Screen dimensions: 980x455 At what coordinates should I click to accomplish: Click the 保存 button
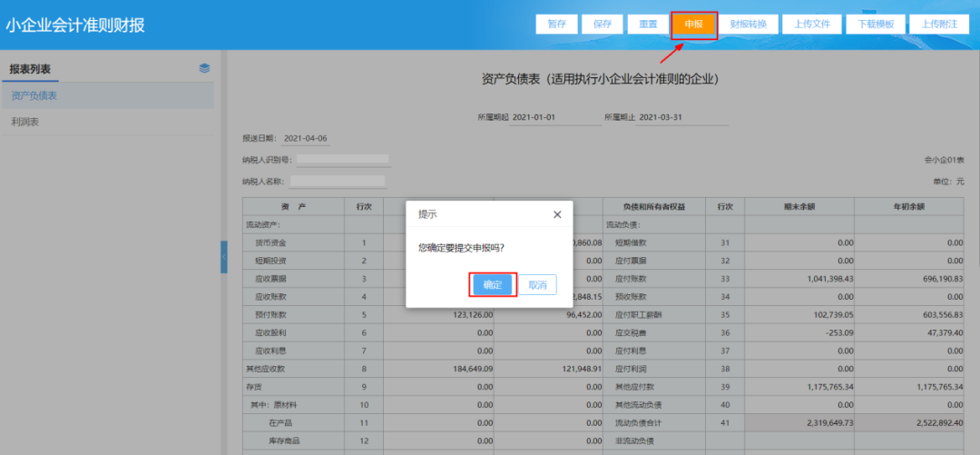(x=603, y=24)
